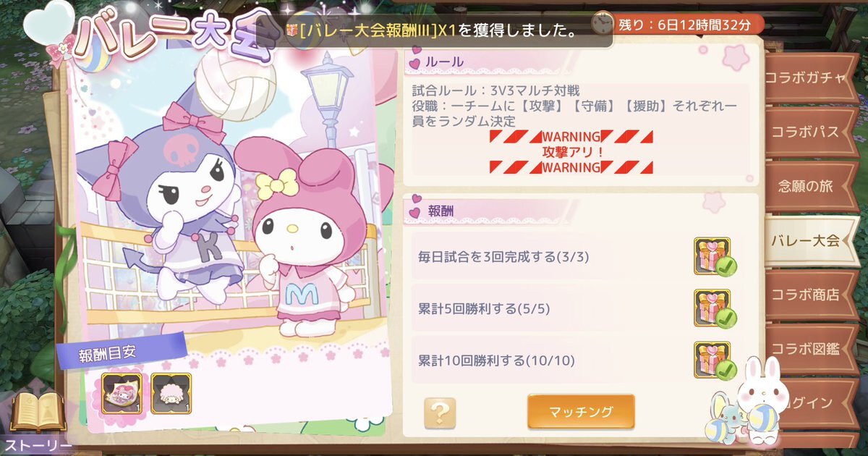The height and width of the screenshot is (456, 868).
Task: Switch to the コラボパス tab
Action: [x=810, y=132]
